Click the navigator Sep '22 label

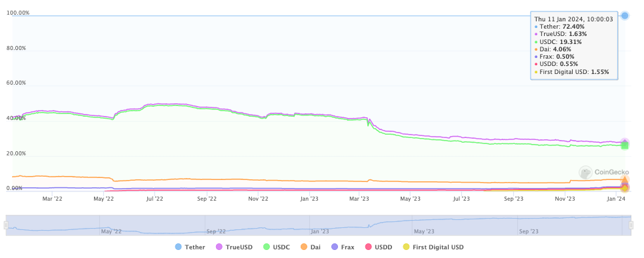click(216, 232)
